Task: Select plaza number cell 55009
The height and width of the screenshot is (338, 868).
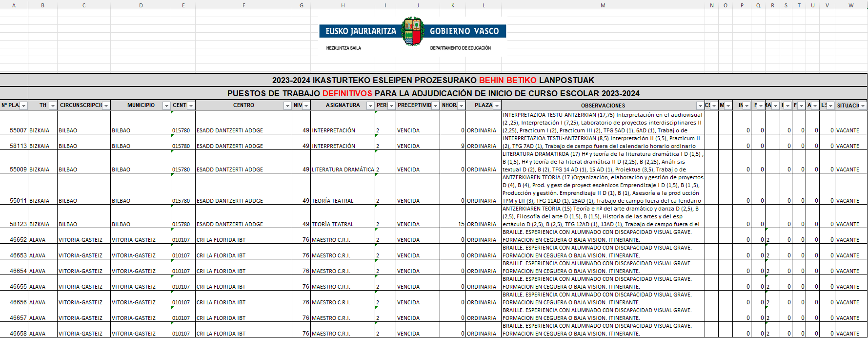Action: (14, 162)
